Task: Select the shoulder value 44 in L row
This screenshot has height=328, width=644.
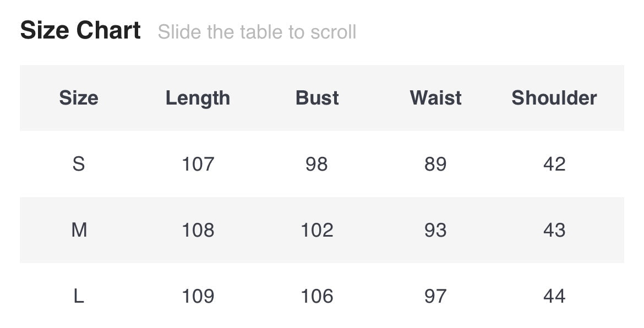Action: pyautogui.click(x=554, y=297)
